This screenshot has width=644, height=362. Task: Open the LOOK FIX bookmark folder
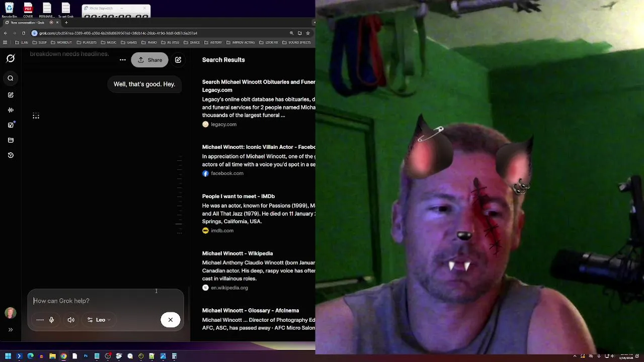(269, 43)
